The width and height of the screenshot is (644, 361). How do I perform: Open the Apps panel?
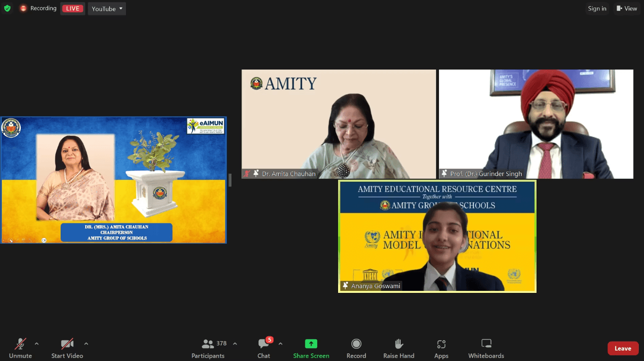441,348
